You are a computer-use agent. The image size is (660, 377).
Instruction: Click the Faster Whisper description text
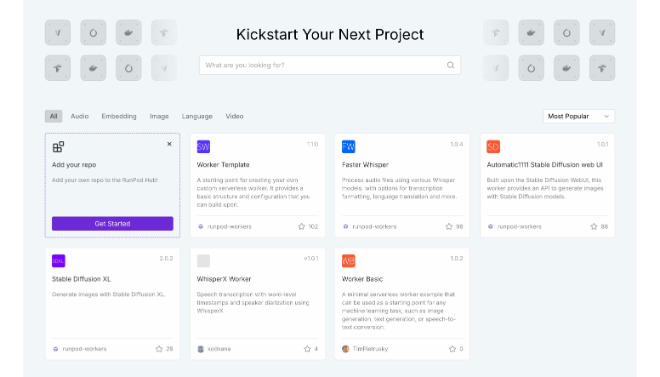399,188
